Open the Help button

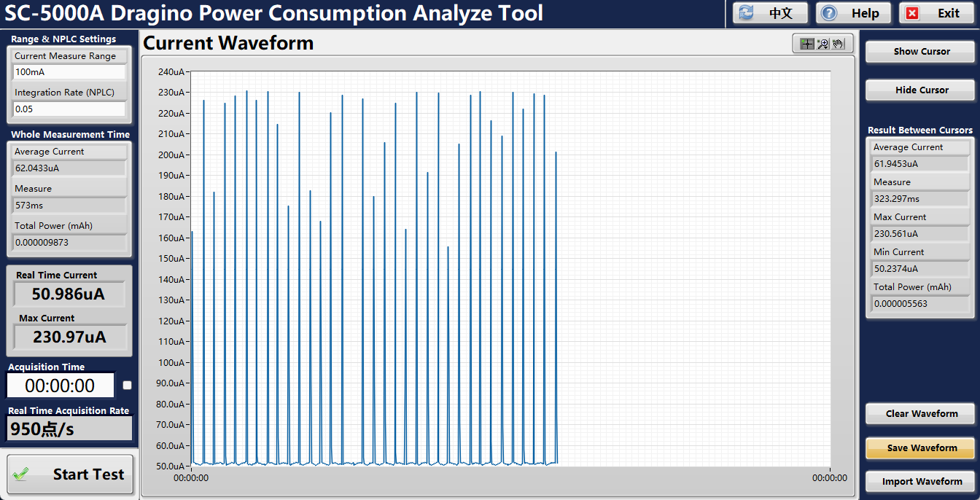(x=854, y=13)
